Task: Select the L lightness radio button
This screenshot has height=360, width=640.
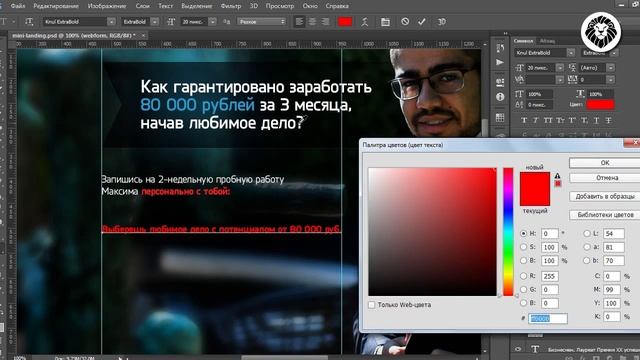Action: [587, 233]
